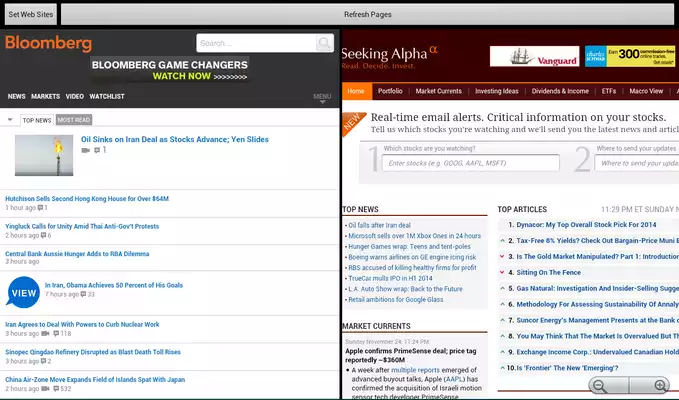Open the Dividends & Income tab

(x=560, y=91)
